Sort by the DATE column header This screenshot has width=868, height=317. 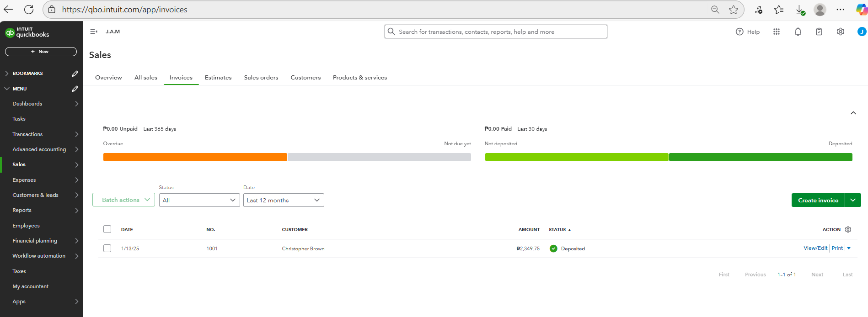[127, 229]
